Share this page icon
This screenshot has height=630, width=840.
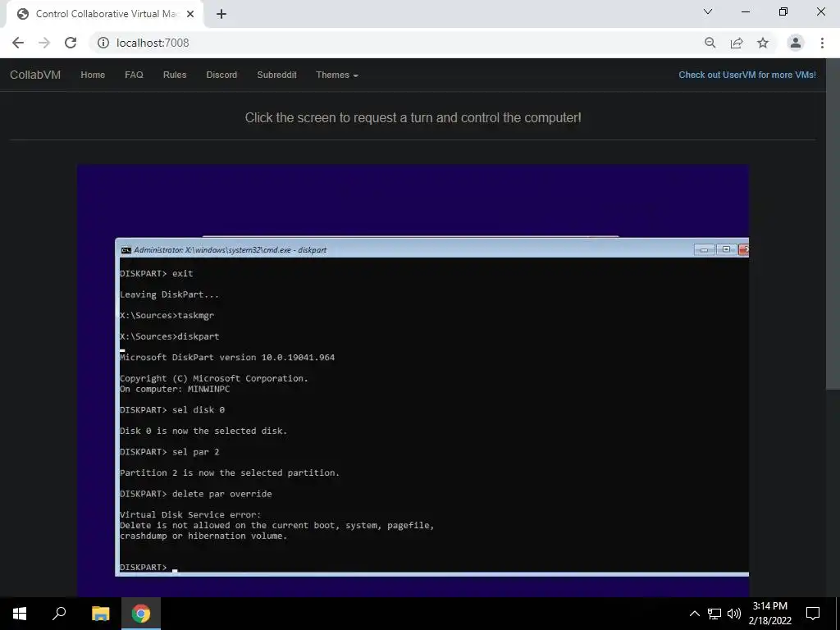737,43
